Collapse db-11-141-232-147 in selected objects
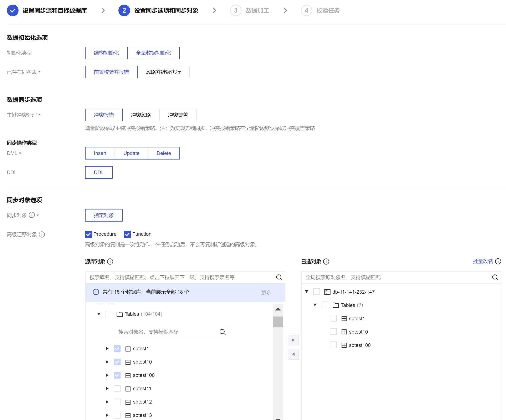Viewport: 506px width, 420px height. [x=306, y=292]
